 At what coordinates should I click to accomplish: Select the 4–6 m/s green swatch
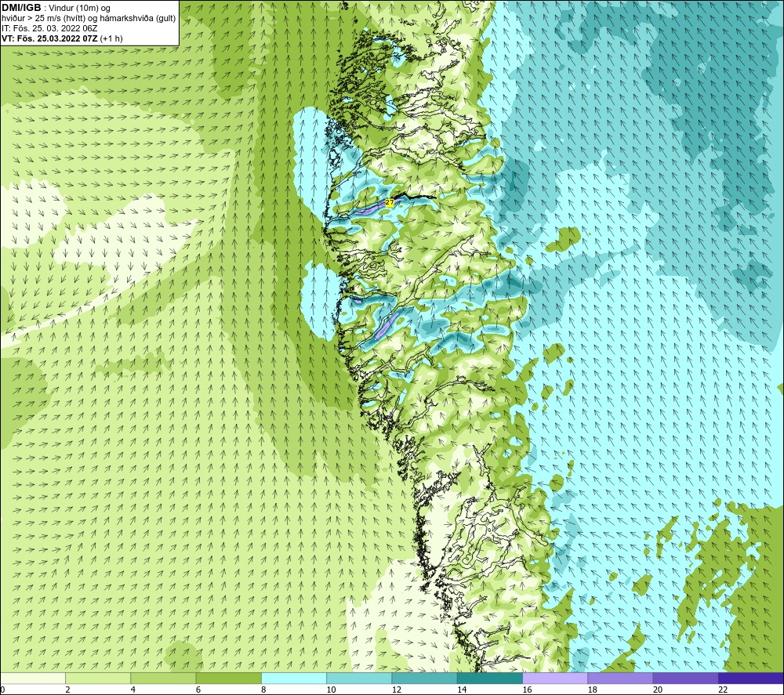pyautogui.click(x=164, y=678)
